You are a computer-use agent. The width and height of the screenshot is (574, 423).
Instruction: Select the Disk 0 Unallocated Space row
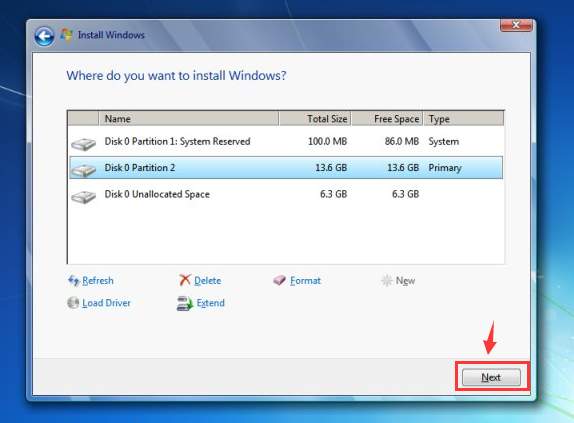coord(286,194)
